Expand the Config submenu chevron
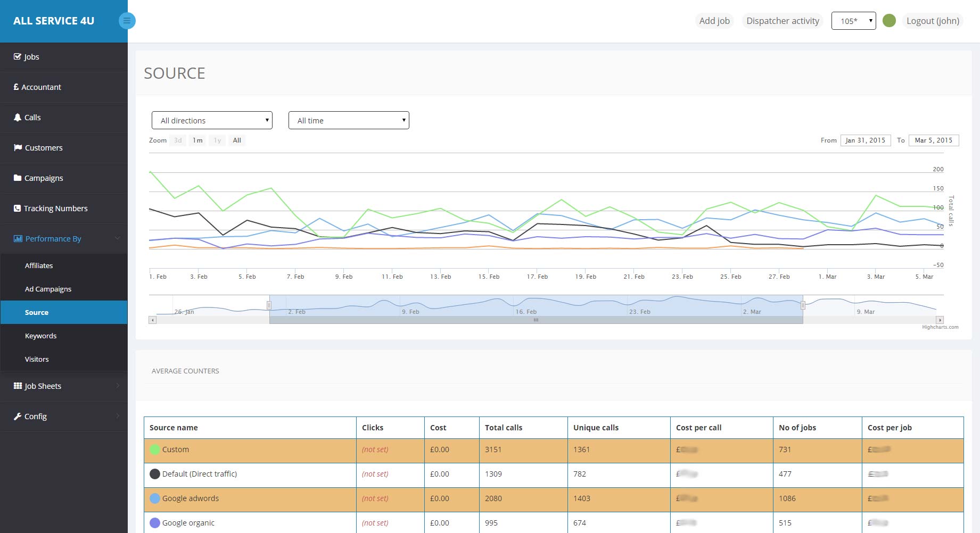 pyautogui.click(x=118, y=416)
